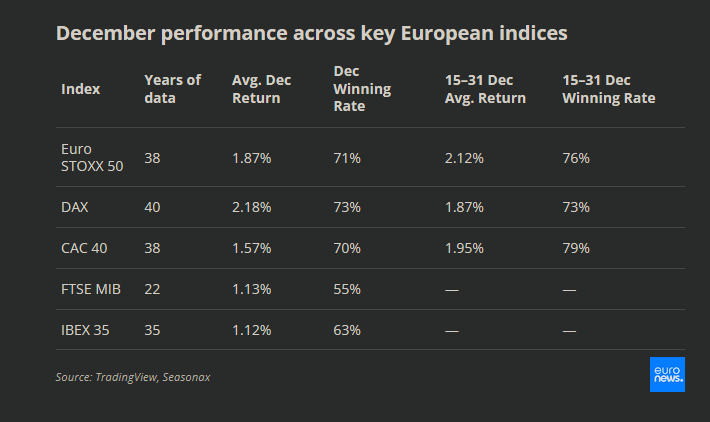
Task: Select Euro STOXX 50 late-December return 2.12%
Action: [x=464, y=158]
